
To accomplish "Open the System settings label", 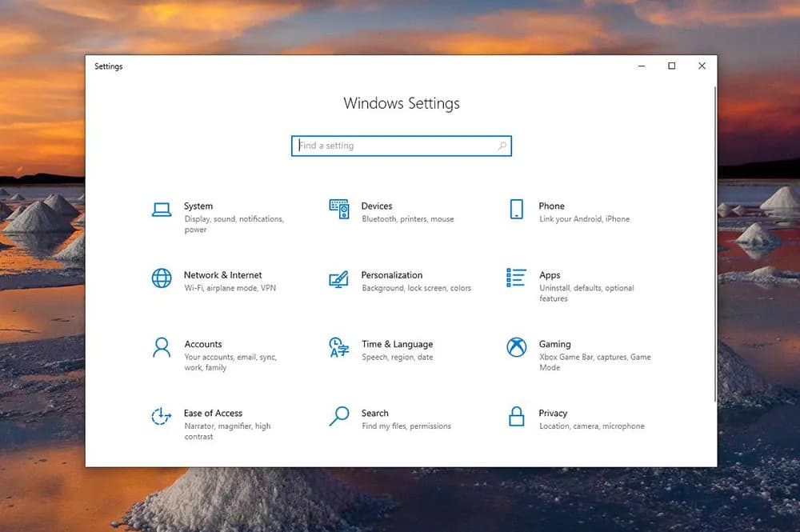I will coord(198,206).
